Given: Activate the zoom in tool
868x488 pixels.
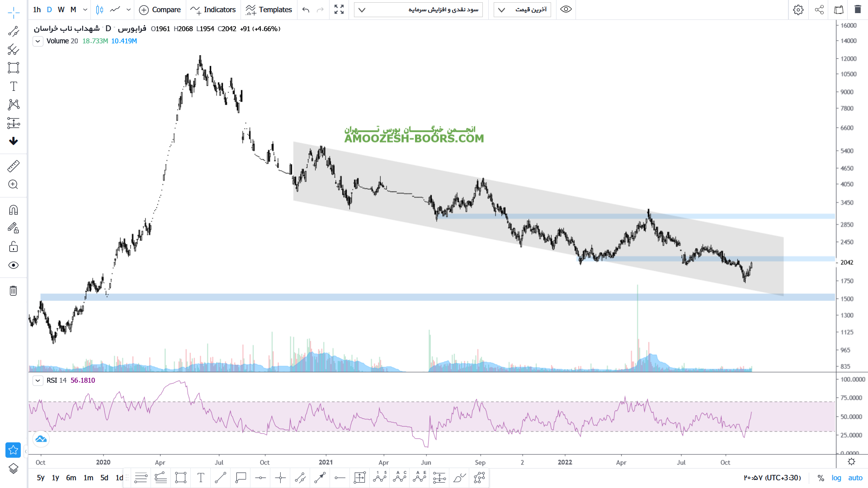Looking at the screenshot, I should pos(14,184).
